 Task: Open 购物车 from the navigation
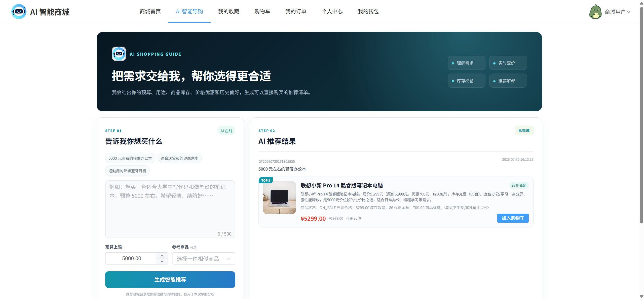[262, 12]
